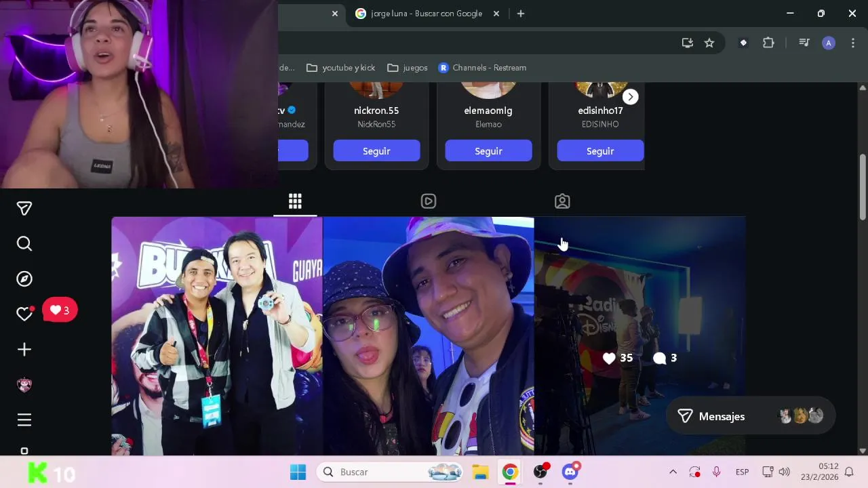Open elemaomlg profile name link
Image resolution: width=868 pixels, height=488 pixels.
pyautogui.click(x=488, y=110)
